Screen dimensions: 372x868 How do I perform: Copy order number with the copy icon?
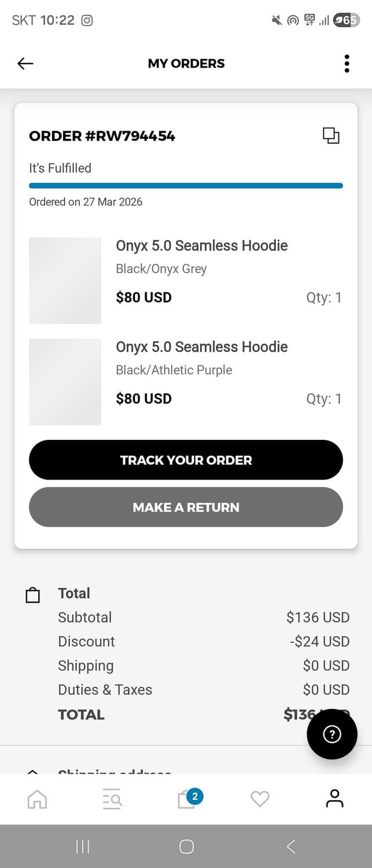(x=331, y=136)
